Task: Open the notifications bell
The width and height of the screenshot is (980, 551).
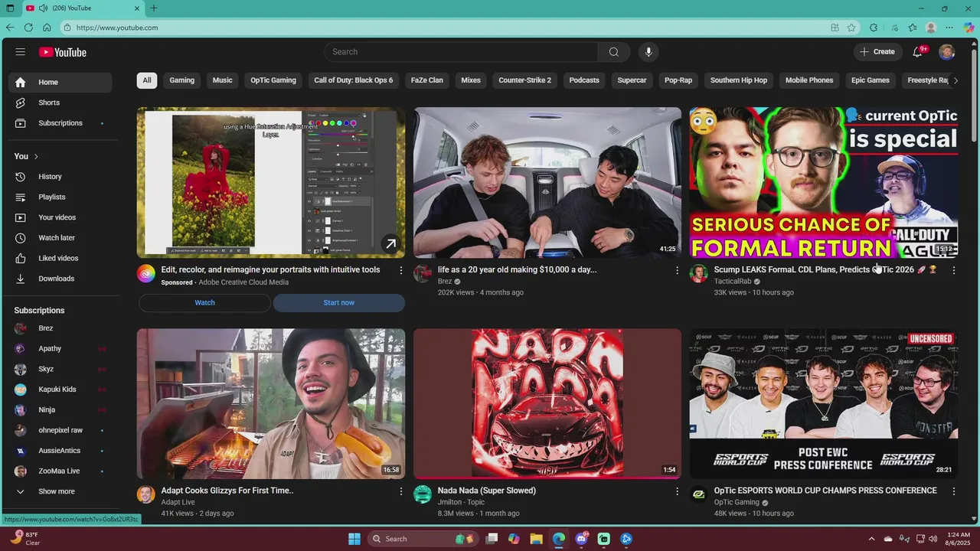Action: 917,52
